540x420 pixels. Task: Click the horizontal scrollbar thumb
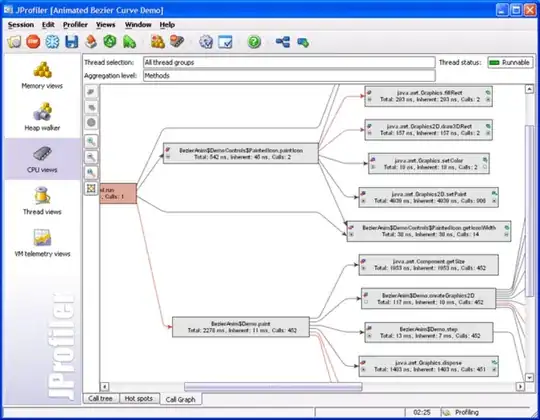pos(273,387)
